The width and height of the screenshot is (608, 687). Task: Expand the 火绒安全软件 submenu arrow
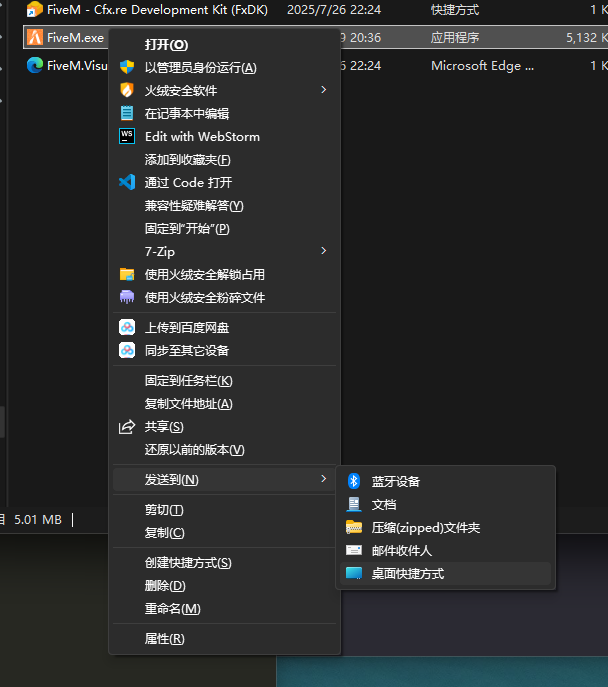323,90
